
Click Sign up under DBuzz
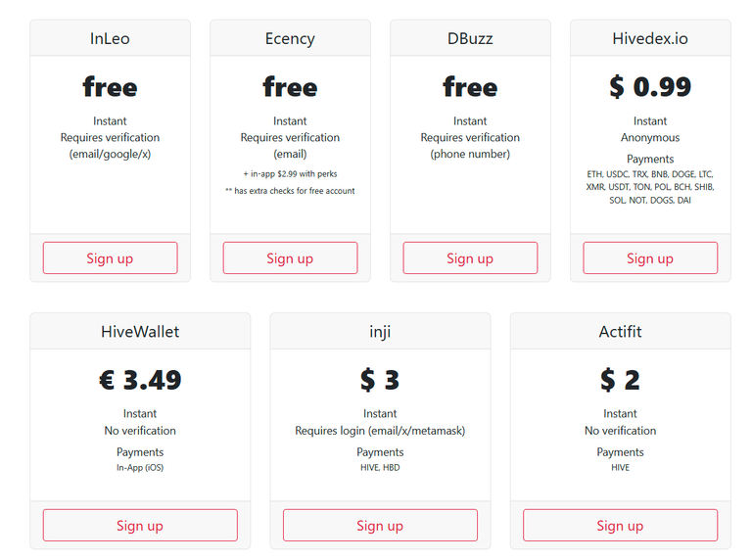click(470, 257)
